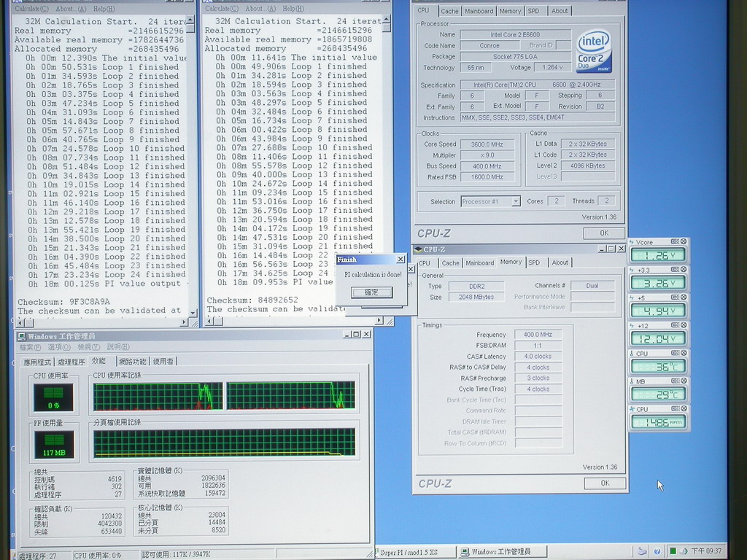Image resolution: width=747 pixels, height=560 pixels.
Task: Close the Finish dialog with its X button
Action: click(400, 259)
